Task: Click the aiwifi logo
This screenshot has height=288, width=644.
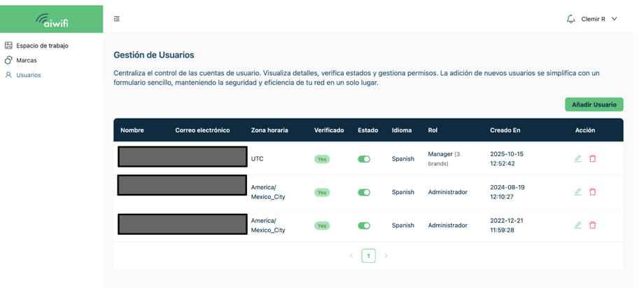Action: point(52,20)
